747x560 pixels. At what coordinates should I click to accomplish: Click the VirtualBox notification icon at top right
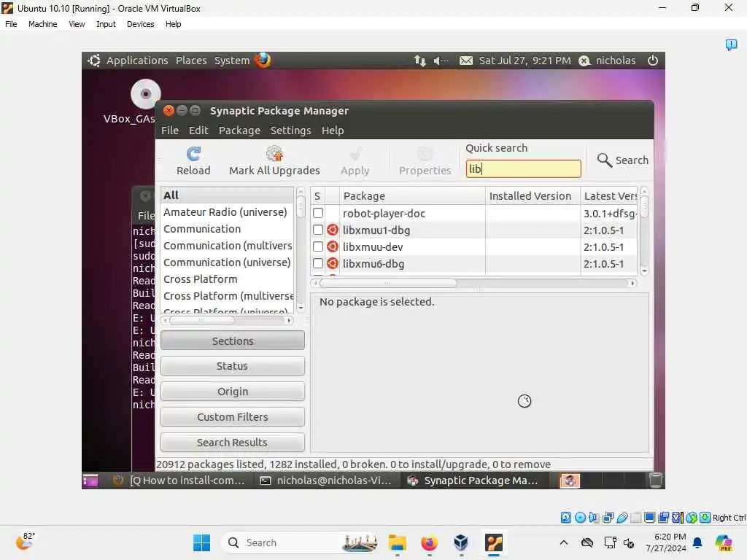[731, 44]
